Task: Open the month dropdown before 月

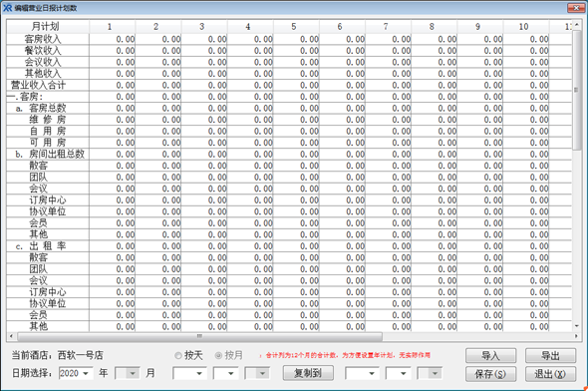Action: coord(128,373)
